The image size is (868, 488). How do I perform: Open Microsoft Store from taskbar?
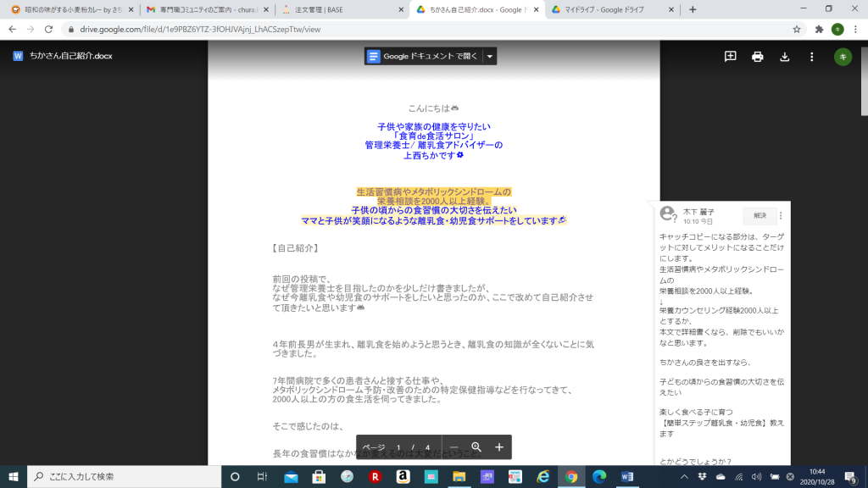(x=319, y=476)
